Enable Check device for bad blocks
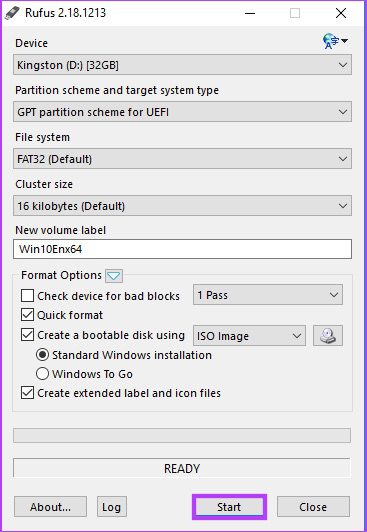 27,296
